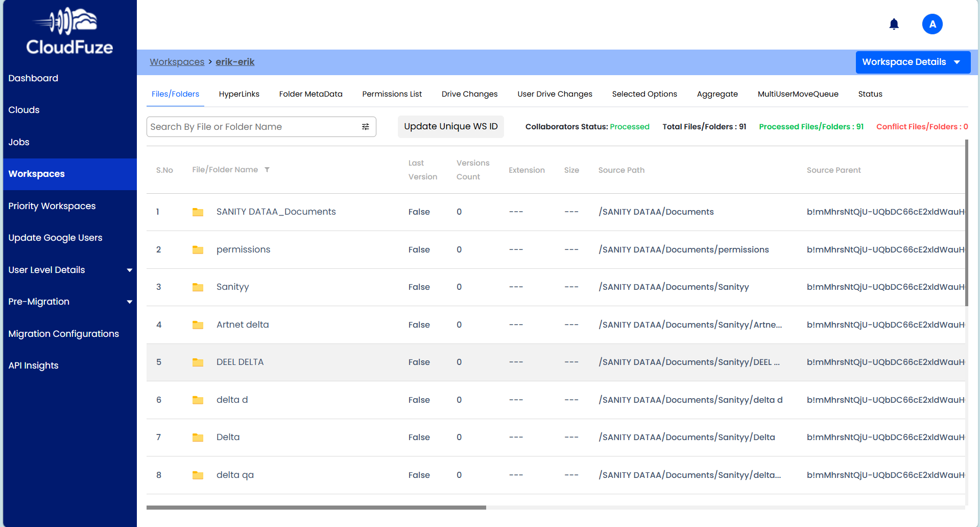Switch to Status tab
This screenshot has height=527, width=980.
coord(870,94)
